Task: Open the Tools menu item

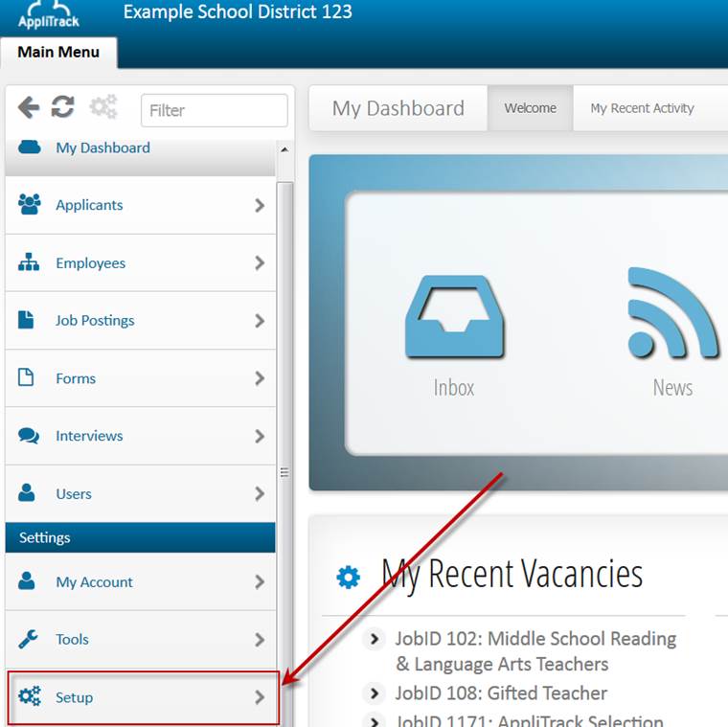Action: [140, 640]
